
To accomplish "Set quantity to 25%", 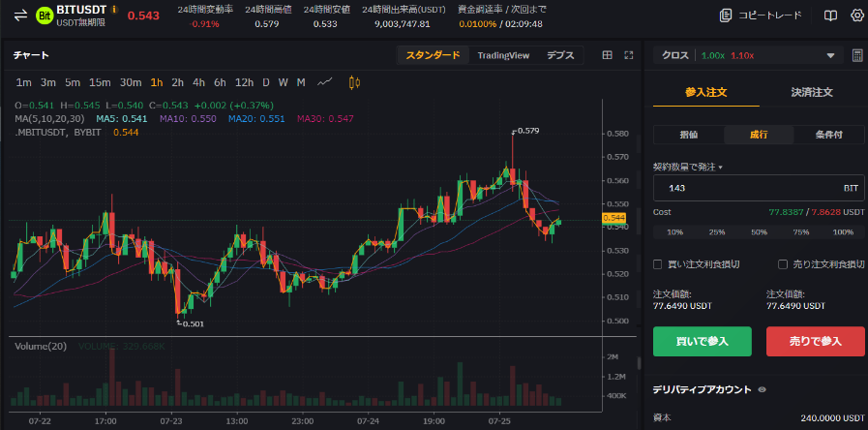I will point(717,232).
